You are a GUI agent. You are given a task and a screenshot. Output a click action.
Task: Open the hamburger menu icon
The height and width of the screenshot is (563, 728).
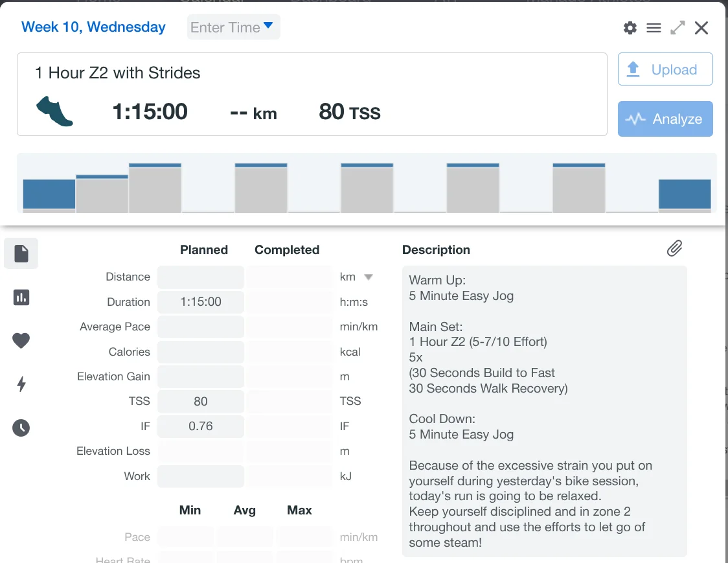click(654, 28)
